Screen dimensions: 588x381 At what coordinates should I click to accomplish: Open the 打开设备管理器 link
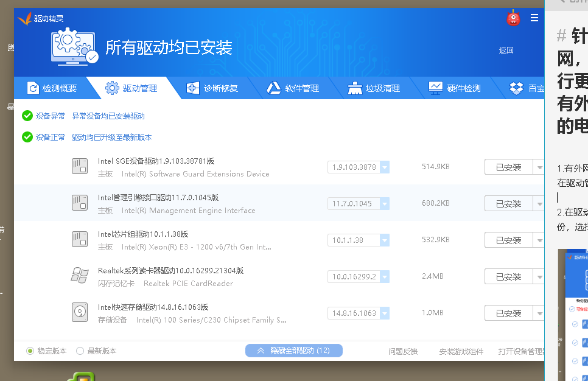[521, 351]
